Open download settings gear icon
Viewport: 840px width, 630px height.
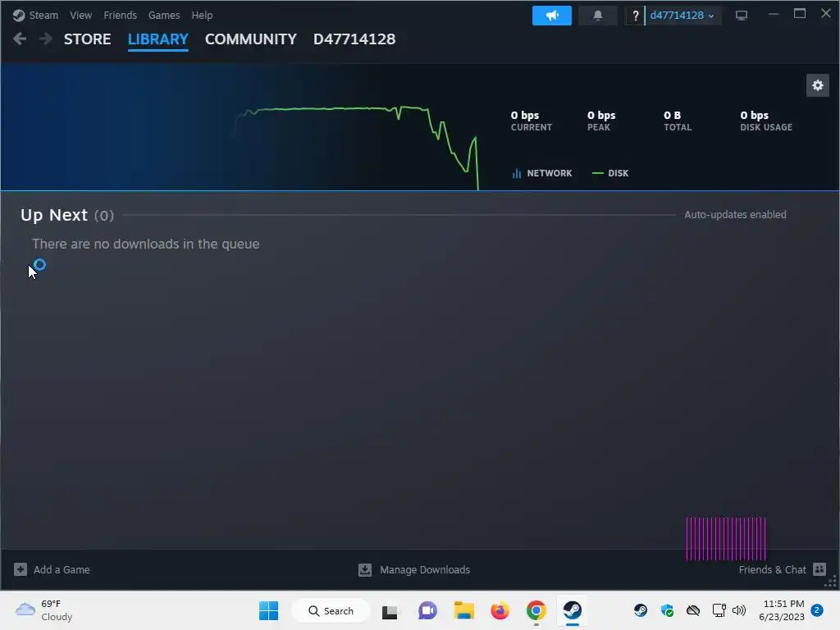coord(818,85)
